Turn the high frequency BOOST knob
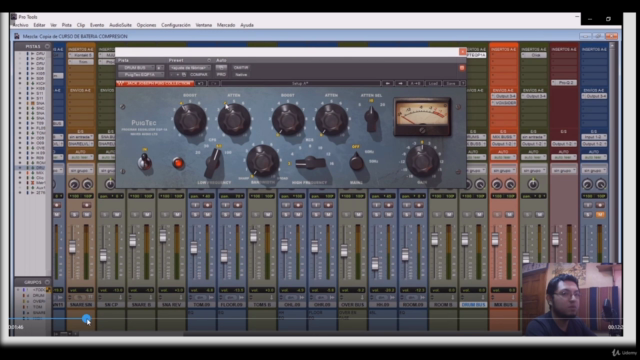 (x=288, y=119)
